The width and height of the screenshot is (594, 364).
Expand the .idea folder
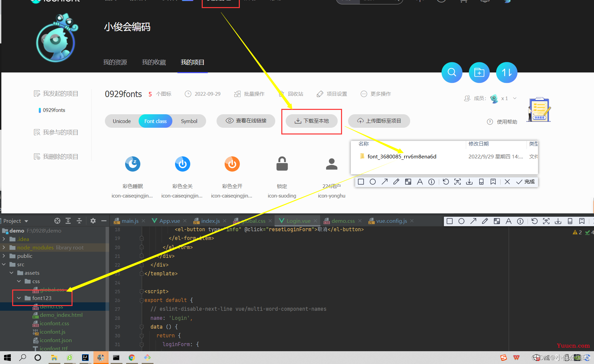coord(4,239)
